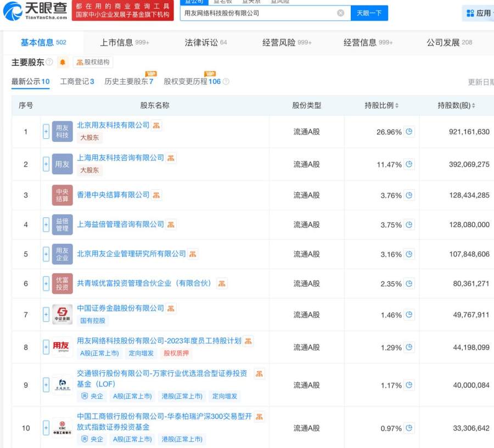Screen dimensions: 494x448
Task: Click pie chart icon next to 2.35%
Action: [x=409, y=283]
